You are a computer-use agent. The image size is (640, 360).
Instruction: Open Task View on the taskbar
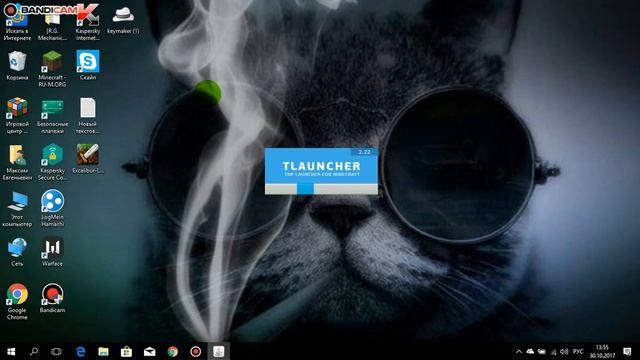pyautogui.click(x=56, y=351)
